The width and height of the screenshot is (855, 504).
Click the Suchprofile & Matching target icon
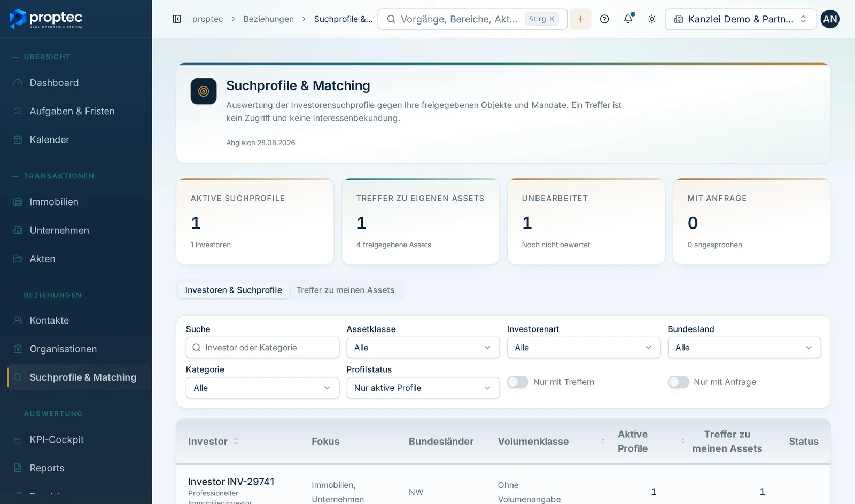(x=204, y=91)
